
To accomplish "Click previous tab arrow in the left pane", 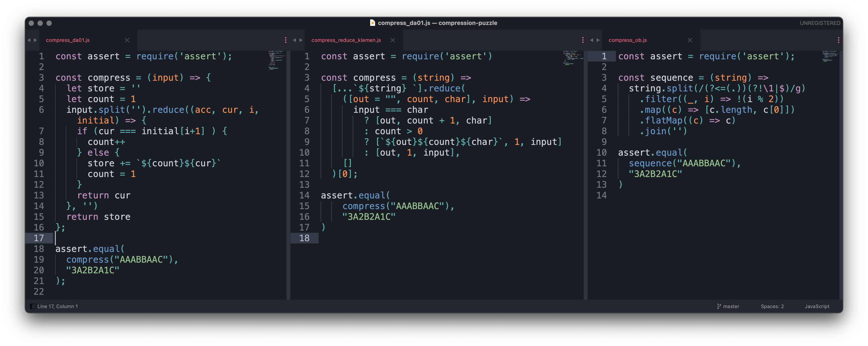I will click(x=29, y=40).
